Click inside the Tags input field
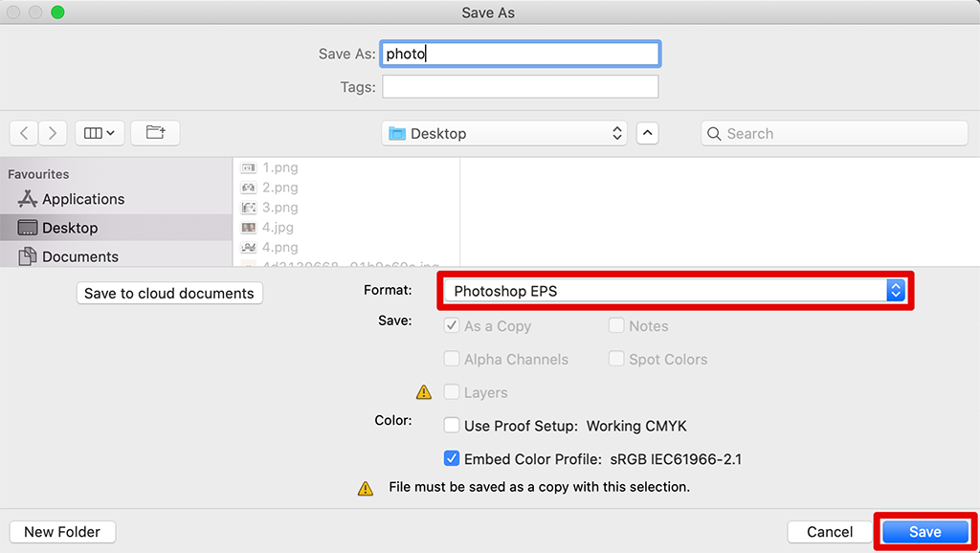The image size is (980, 553). pos(520,86)
